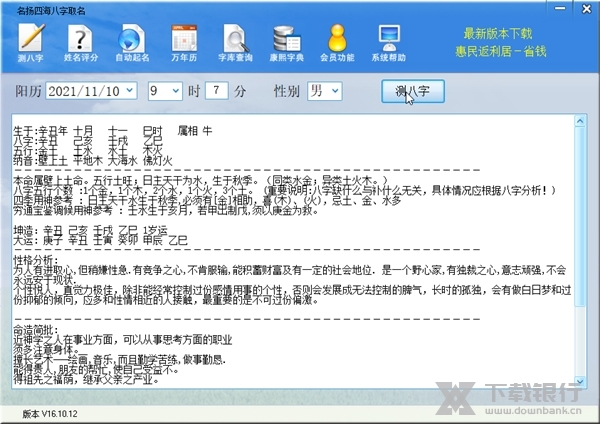Viewport: 600px width, 424px height.
Task: Minimize the 名扬四海八字取名 window
Action: point(560,8)
